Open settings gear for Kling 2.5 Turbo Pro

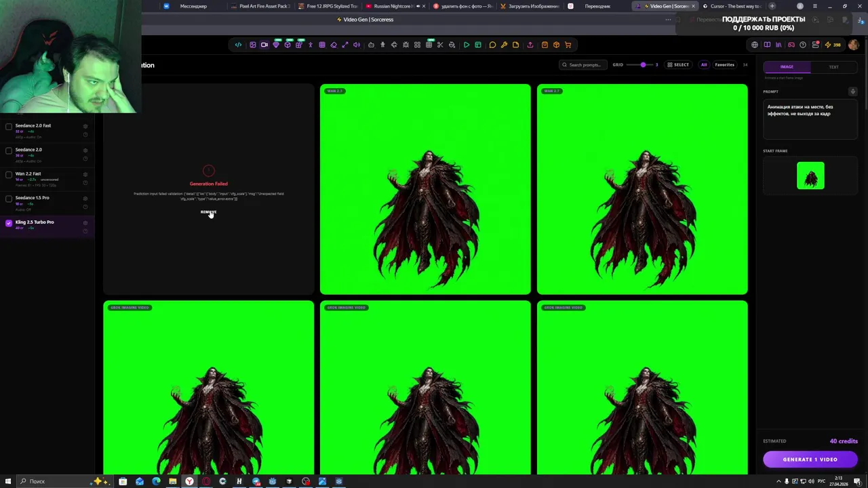click(x=85, y=222)
